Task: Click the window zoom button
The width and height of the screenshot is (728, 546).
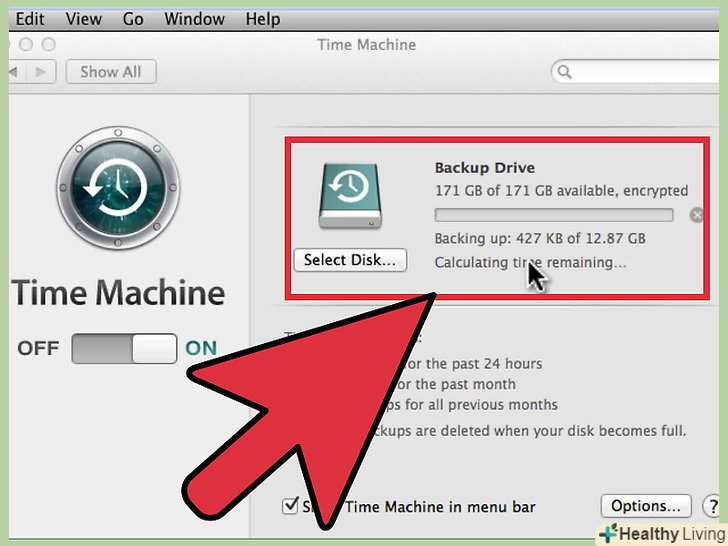Action: pyautogui.click(x=49, y=44)
